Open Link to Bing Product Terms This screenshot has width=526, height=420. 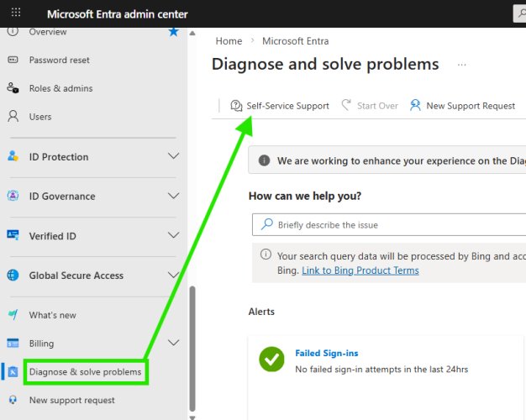pos(360,270)
